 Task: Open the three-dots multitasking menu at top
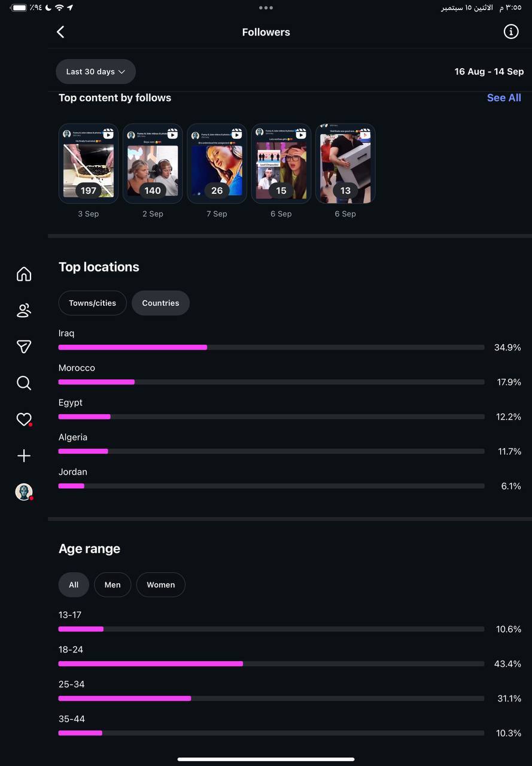(266, 8)
